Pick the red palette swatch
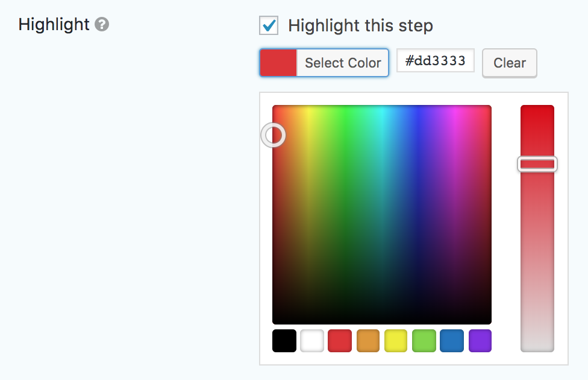Image resolution: width=588 pixels, height=380 pixels. [340, 341]
